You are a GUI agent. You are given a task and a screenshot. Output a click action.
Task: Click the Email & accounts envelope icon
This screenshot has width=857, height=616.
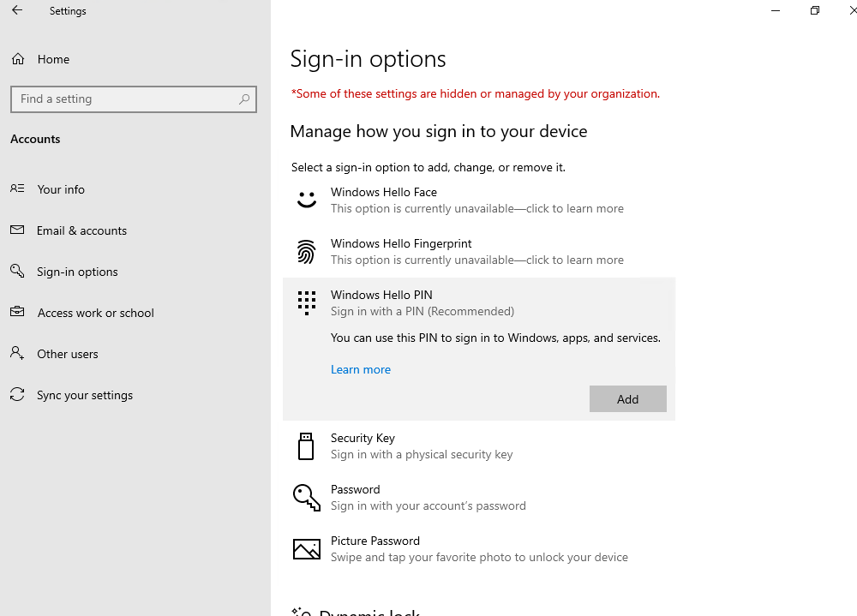pos(17,230)
